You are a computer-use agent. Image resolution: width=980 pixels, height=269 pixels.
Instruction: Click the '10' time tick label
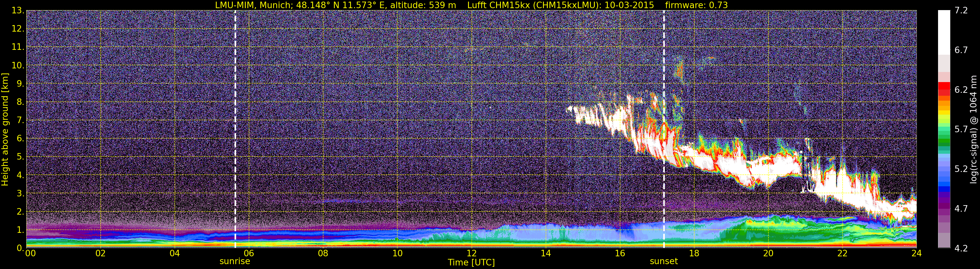pos(397,253)
